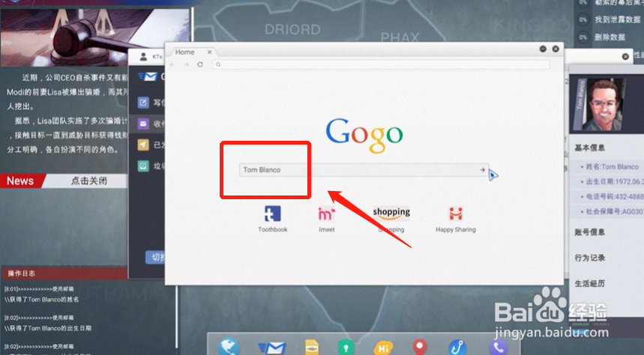Submit the Gogo search with the arrow
This screenshot has width=644, height=355.
[x=483, y=169]
